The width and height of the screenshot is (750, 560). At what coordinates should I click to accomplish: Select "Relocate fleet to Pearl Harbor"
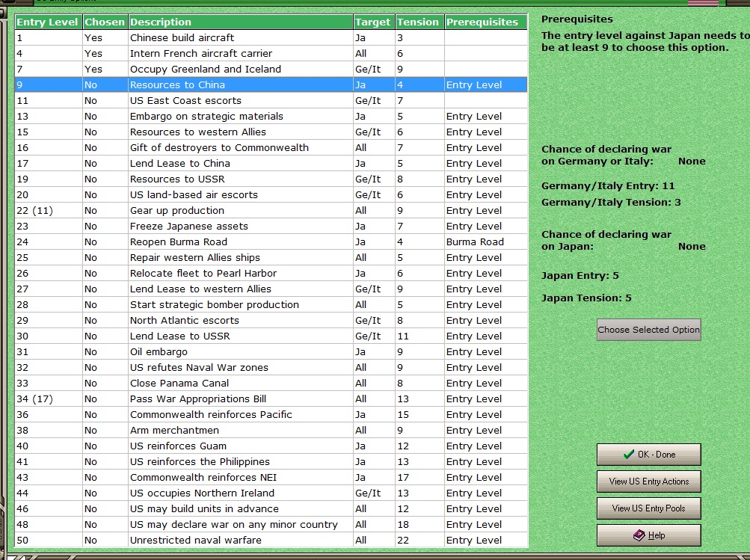click(x=271, y=274)
